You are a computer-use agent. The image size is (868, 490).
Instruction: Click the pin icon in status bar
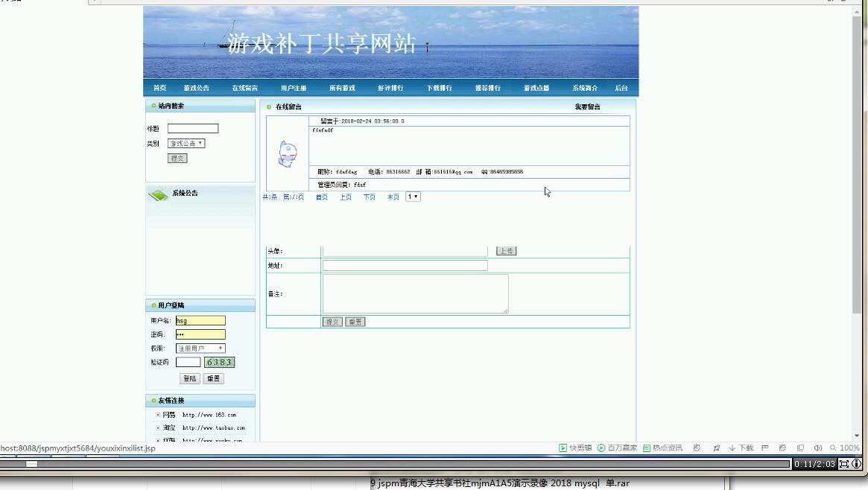point(716,448)
